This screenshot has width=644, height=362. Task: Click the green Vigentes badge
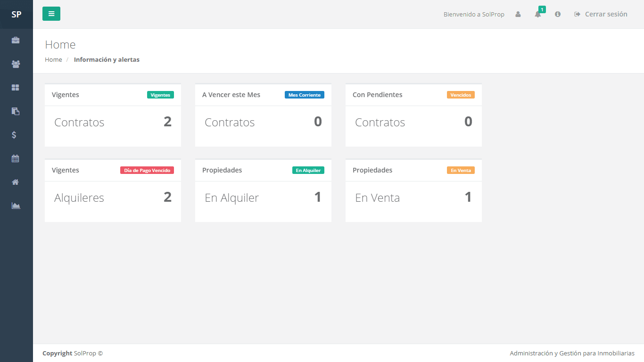[x=160, y=95]
